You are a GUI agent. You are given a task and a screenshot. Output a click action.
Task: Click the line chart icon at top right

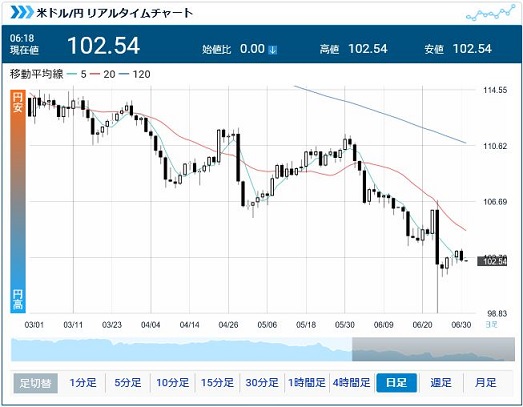pyautogui.click(x=490, y=13)
